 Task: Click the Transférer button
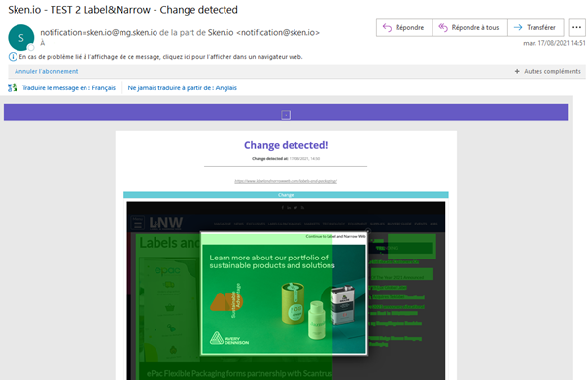pyautogui.click(x=536, y=28)
